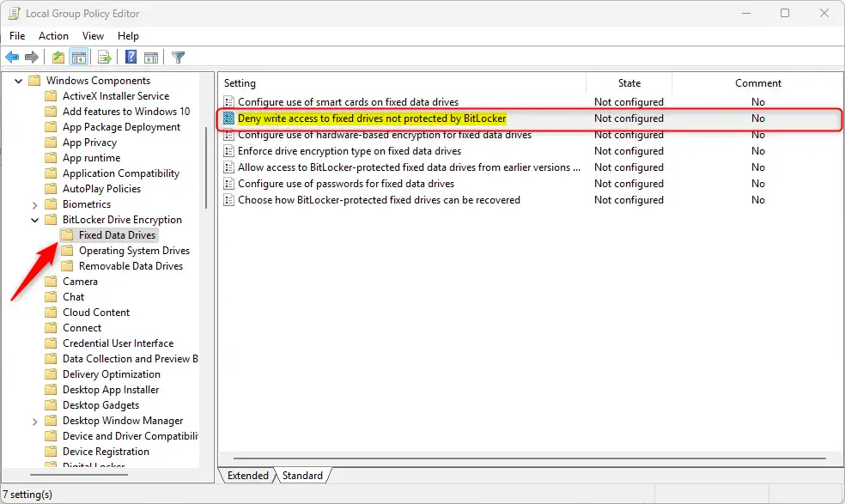The image size is (845, 504).
Task: Select Enforce drive encryption type on fixed data drives
Action: point(350,151)
